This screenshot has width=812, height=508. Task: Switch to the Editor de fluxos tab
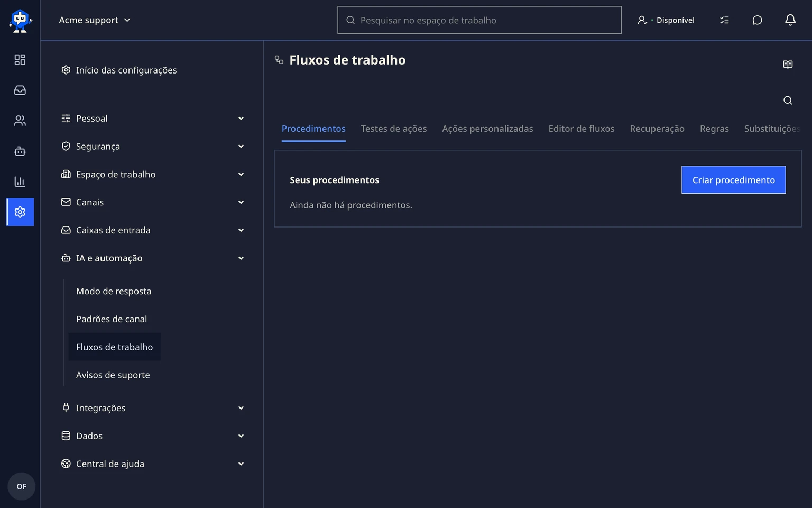(582, 129)
